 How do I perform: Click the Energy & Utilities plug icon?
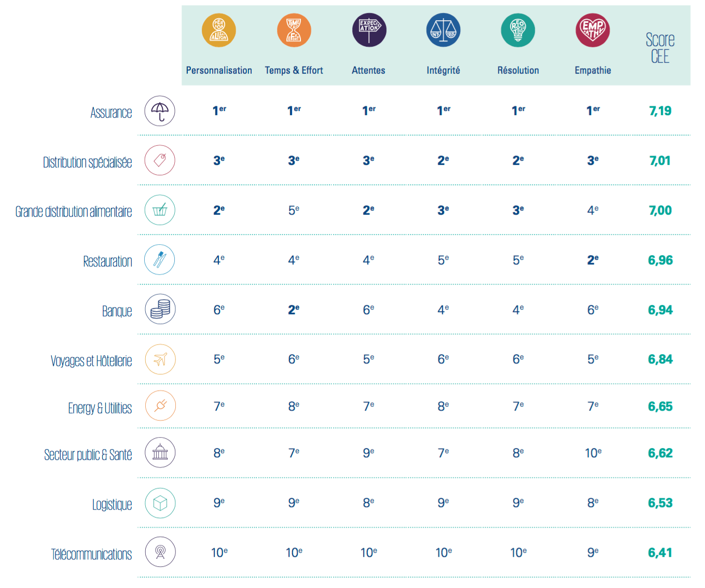click(160, 405)
